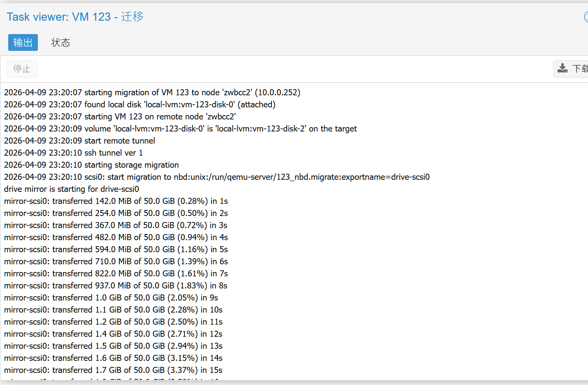Open the 状态 tab

(x=60, y=43)
